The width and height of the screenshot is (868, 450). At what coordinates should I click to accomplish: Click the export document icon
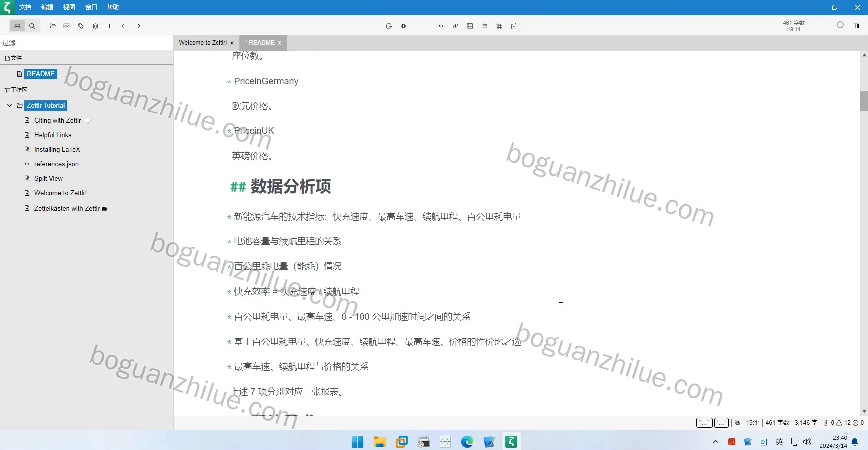coord(389,26)
